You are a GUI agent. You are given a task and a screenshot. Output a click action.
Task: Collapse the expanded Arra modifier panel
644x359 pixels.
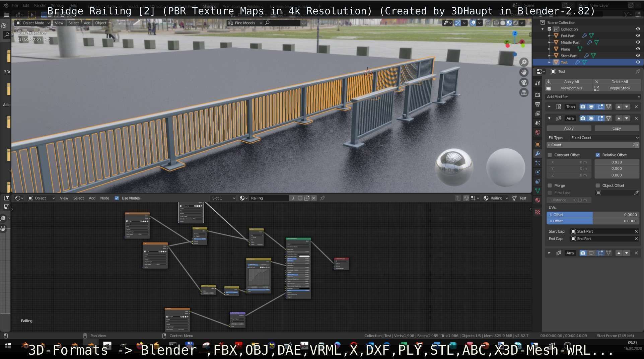tap(549, 118)
